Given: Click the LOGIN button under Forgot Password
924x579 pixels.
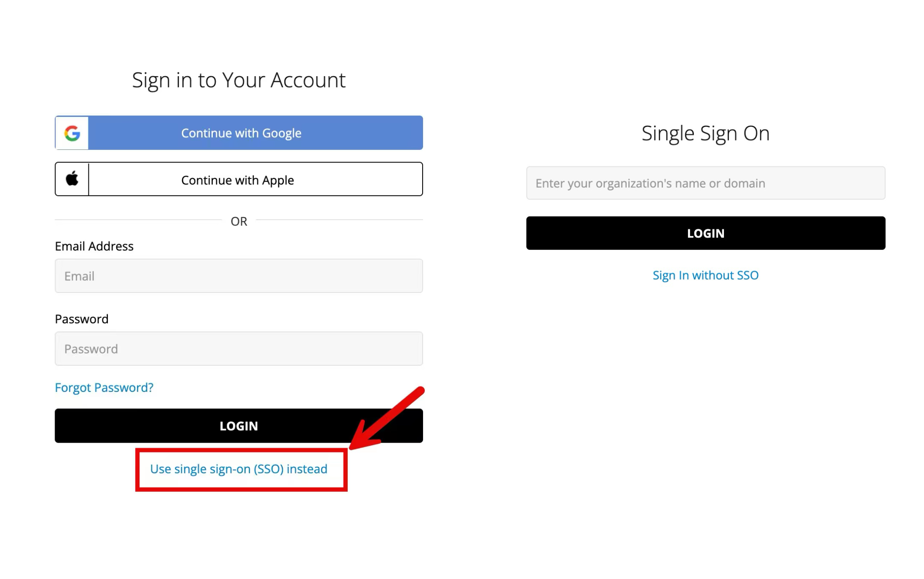Looking at the screenshot, I should 239,426.
